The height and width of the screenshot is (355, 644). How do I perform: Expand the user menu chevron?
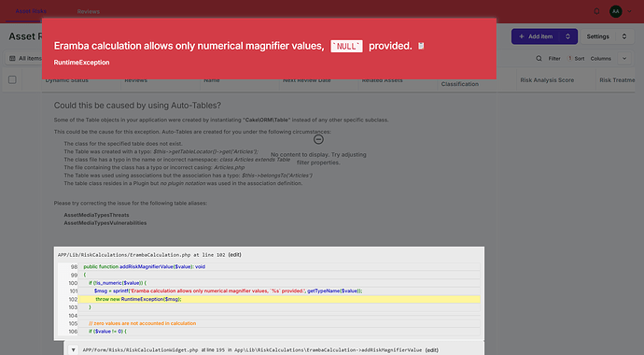629,11
